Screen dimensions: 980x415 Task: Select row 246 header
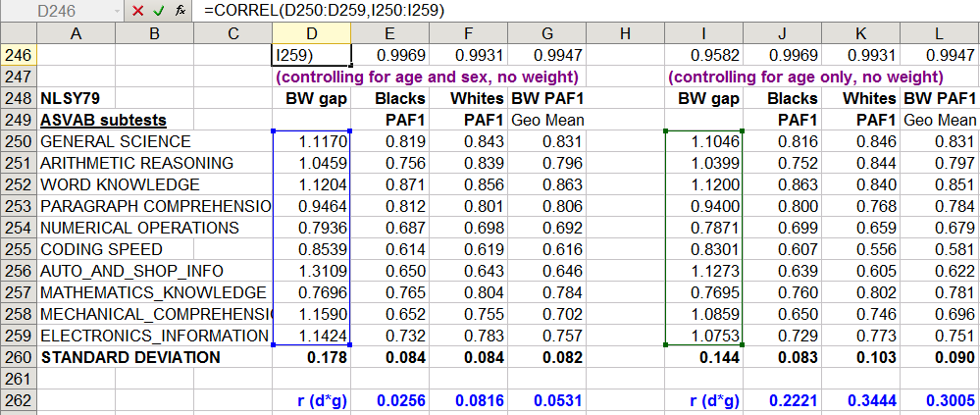point(19,56)
